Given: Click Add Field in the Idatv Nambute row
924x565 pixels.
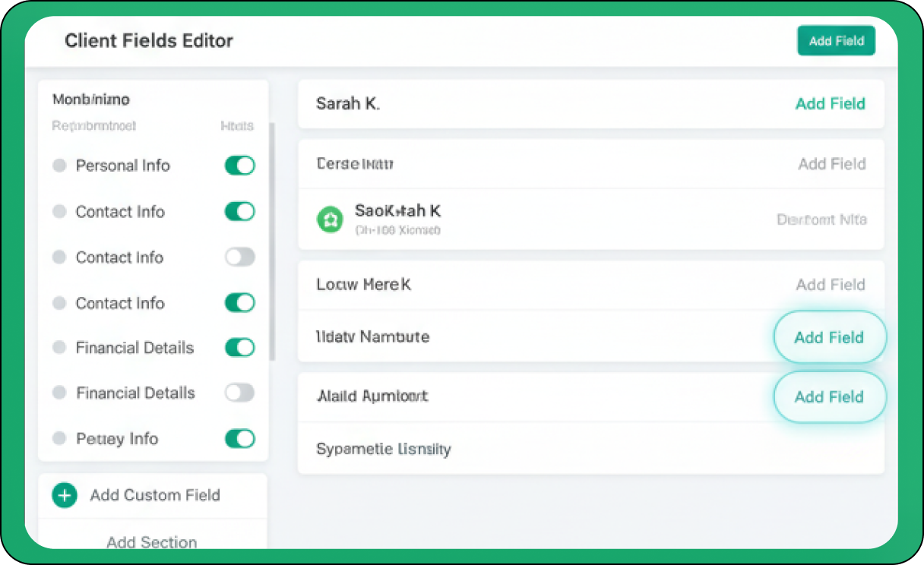Looking at the screenshot, I should (829, 337).
